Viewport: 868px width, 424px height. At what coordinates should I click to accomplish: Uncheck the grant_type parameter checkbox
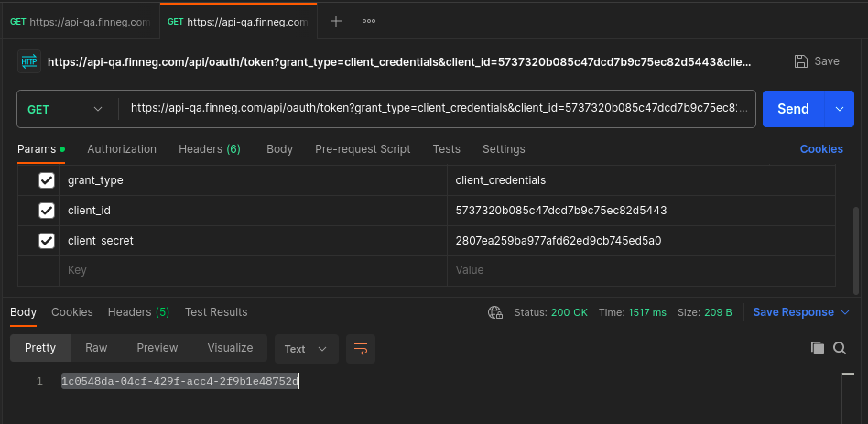click(x=47, y=180)
